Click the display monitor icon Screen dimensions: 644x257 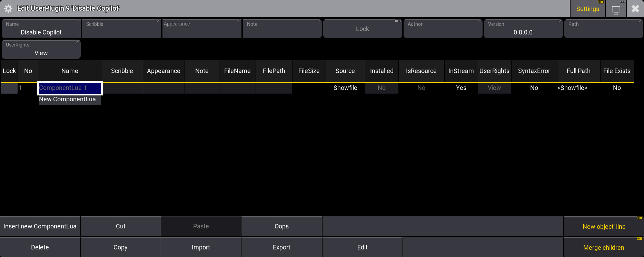(x=616, y=9)
